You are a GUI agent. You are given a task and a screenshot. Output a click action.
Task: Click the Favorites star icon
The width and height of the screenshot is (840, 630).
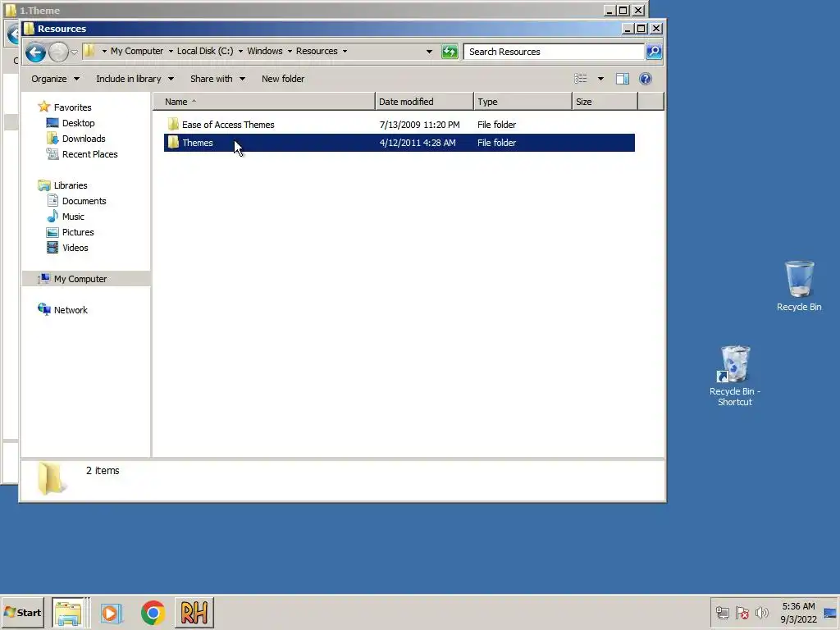click(x=44, y=107)
